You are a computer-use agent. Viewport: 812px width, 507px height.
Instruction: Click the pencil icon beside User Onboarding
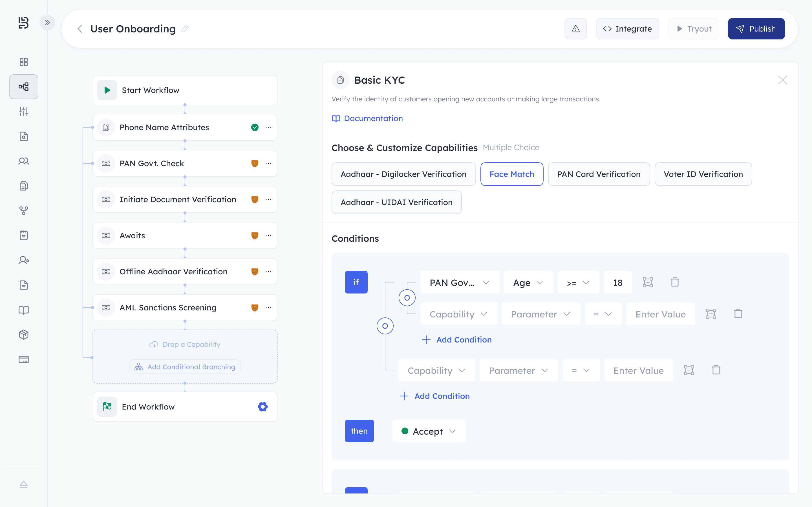[x=185, y=29]
